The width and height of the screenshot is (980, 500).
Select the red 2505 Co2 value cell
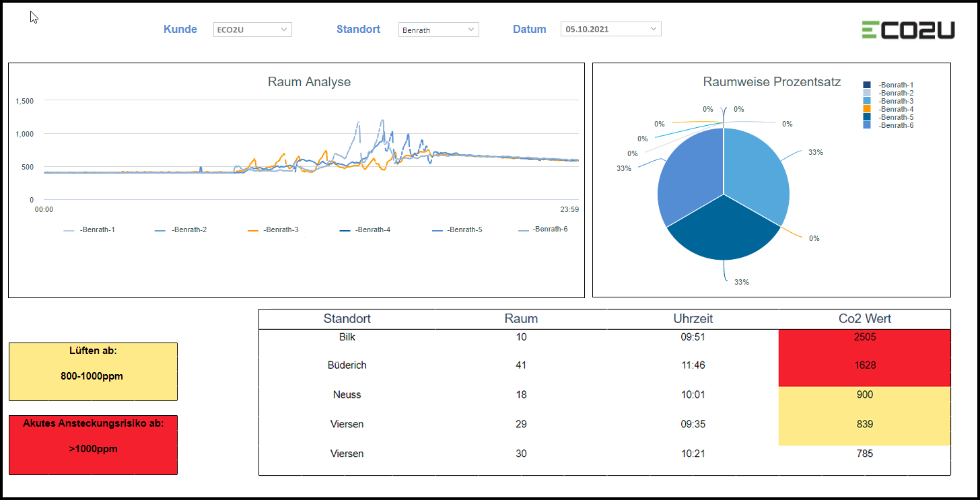[x=864, y=337]
